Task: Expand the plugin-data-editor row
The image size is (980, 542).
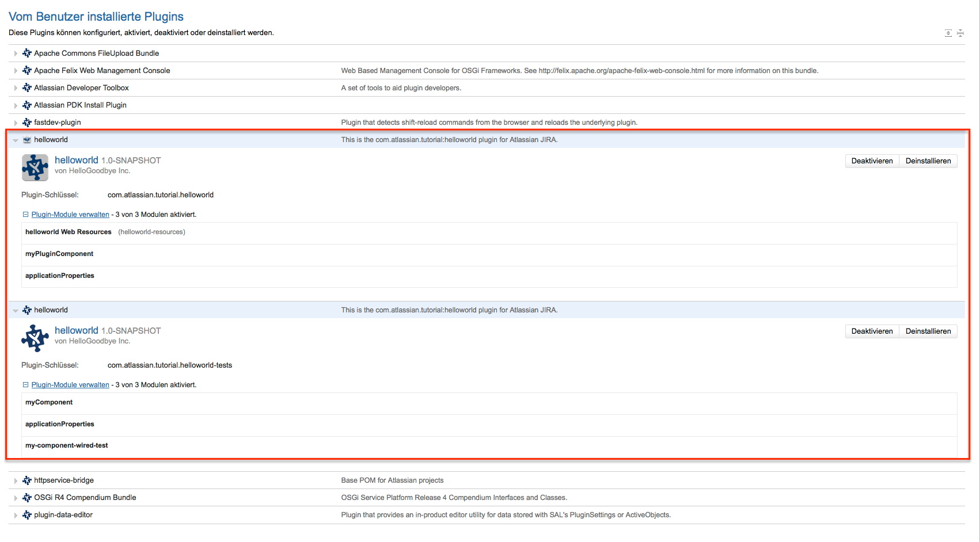Action: [x=16, y=515]
